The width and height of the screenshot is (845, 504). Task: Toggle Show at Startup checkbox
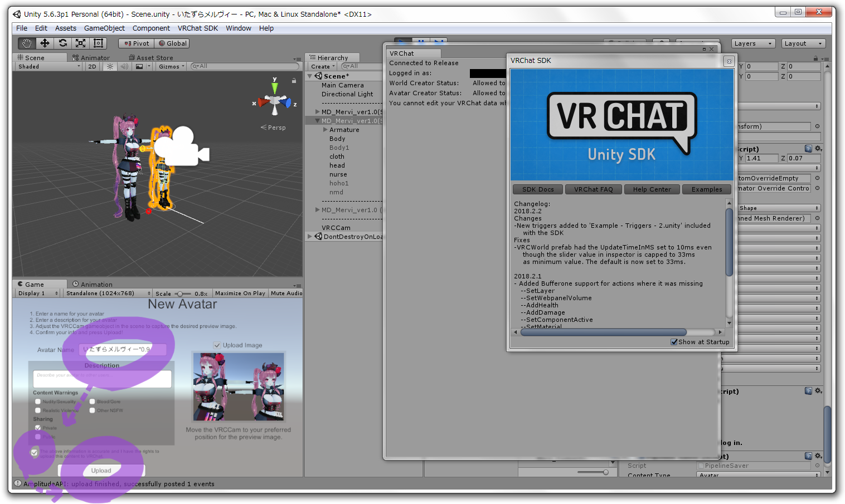point(674,342)
